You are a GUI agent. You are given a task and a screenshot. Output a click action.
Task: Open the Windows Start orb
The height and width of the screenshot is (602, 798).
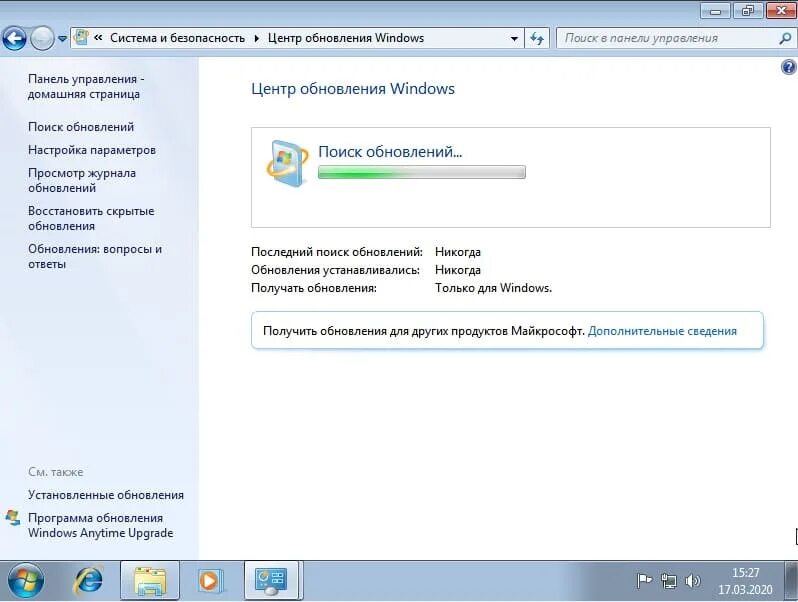click(x=25, y=581)
